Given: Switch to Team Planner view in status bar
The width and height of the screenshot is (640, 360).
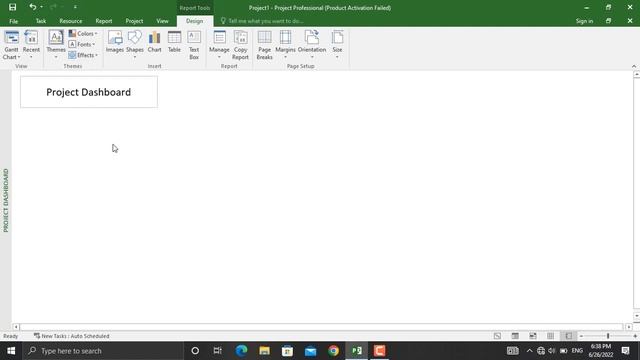Looking at the screenshot, I should pos(533,336).
